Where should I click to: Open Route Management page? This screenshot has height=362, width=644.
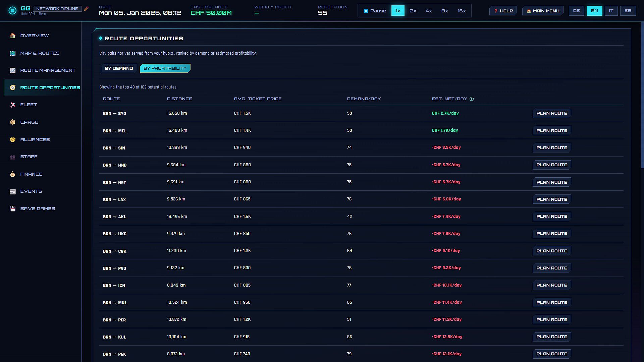(43, 70)
